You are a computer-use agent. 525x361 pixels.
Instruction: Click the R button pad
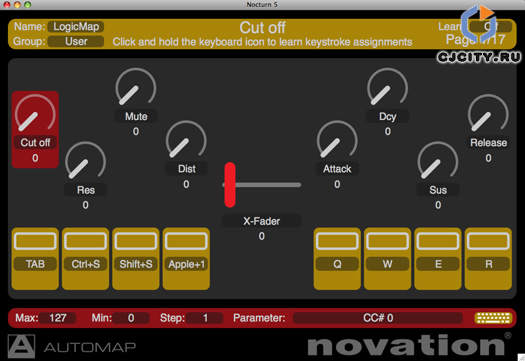pyautogui.click(x=488, y=259)
